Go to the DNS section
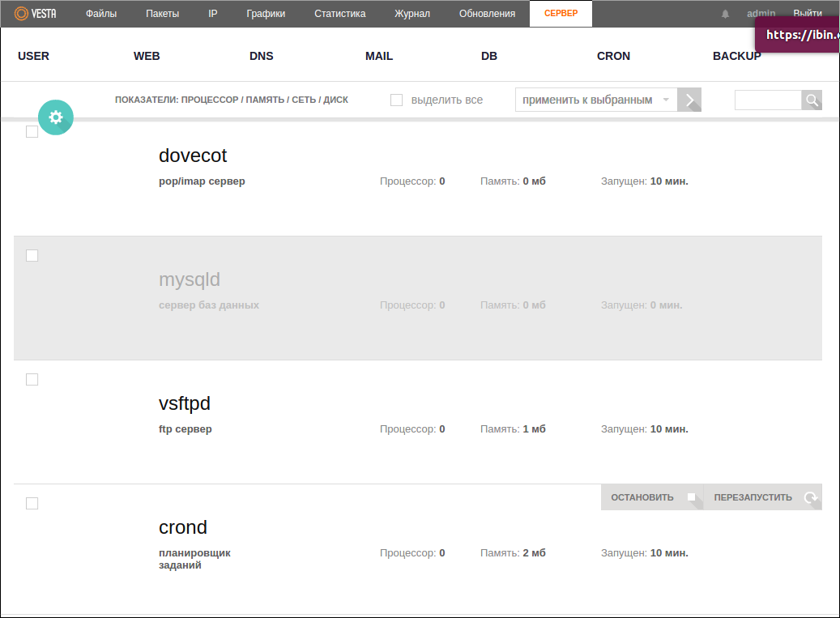 [262, 56]
